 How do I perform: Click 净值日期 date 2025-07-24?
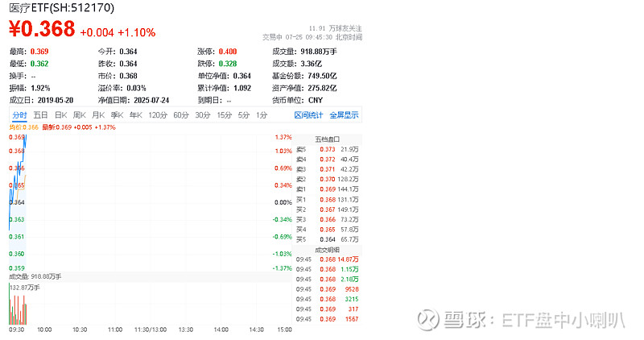pyautogui.click(x=151, y=101)
